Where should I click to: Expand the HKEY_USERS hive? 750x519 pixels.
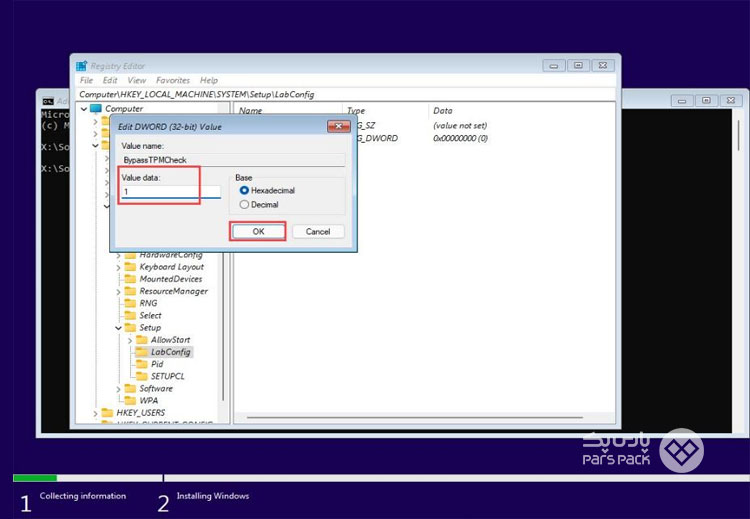click(95, 413)
